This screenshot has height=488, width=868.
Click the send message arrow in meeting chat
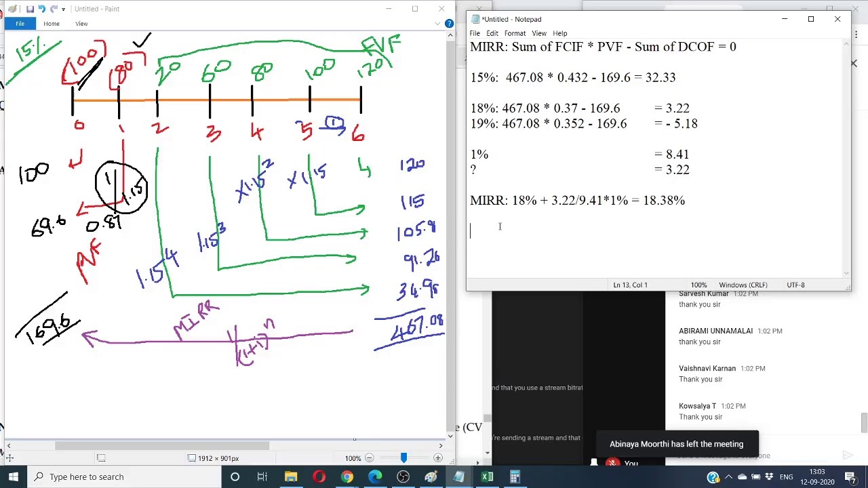click(848, 455)
